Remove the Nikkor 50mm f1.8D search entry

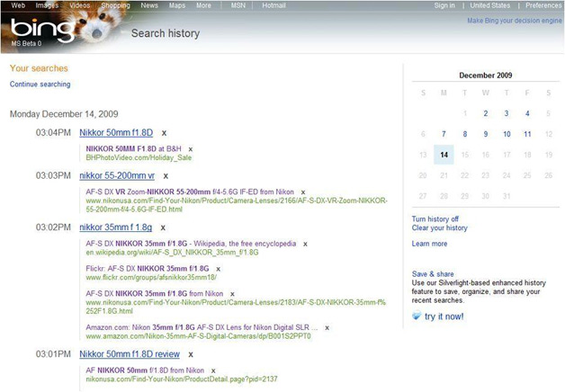(164, 134)
